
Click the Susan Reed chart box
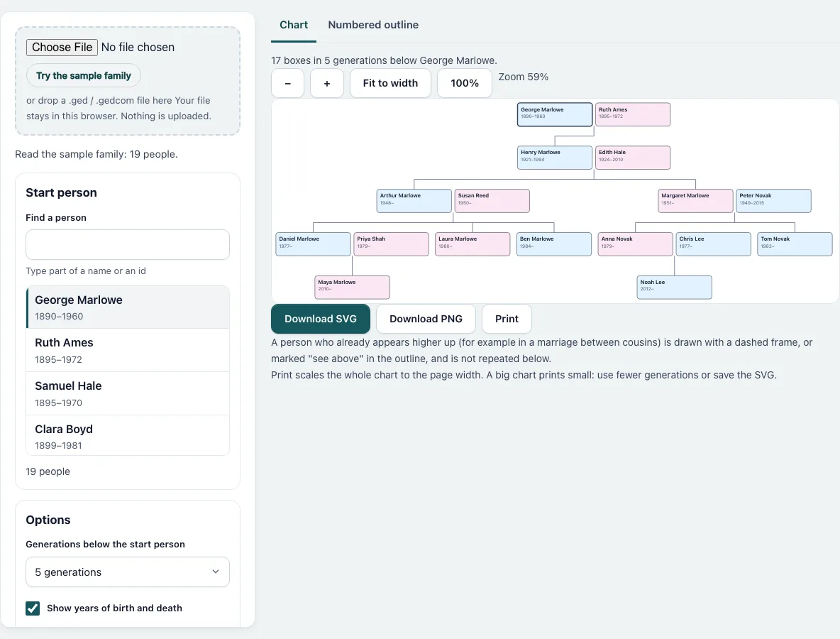(x=492, y=201)
